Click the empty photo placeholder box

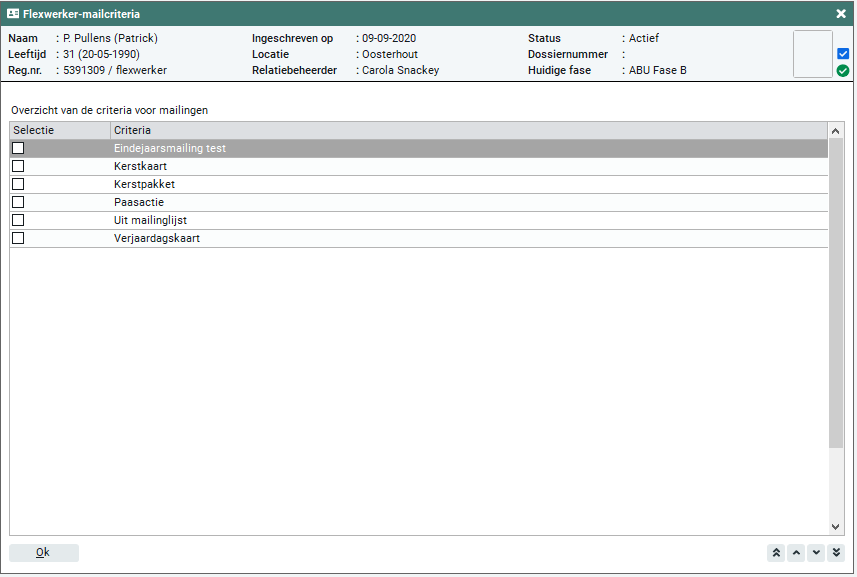[812, 54]
